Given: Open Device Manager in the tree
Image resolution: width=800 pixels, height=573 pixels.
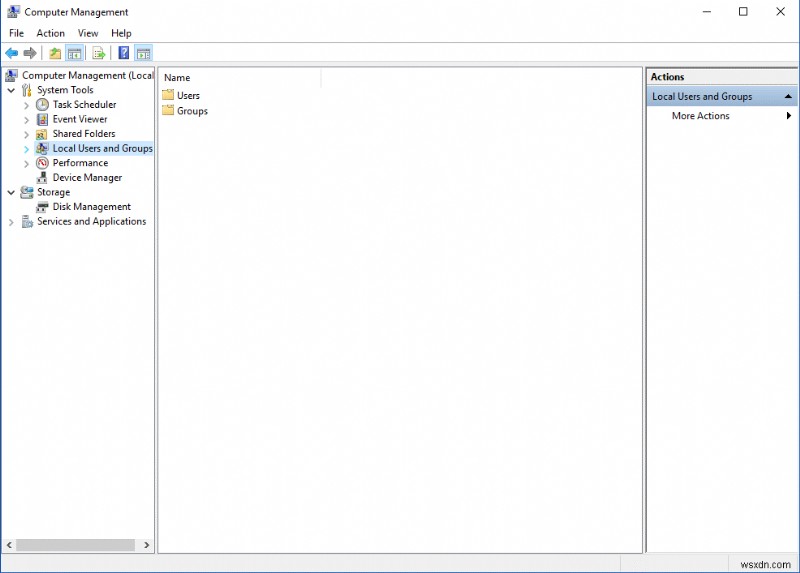Looking at the screenshot, I should point(87,178).
